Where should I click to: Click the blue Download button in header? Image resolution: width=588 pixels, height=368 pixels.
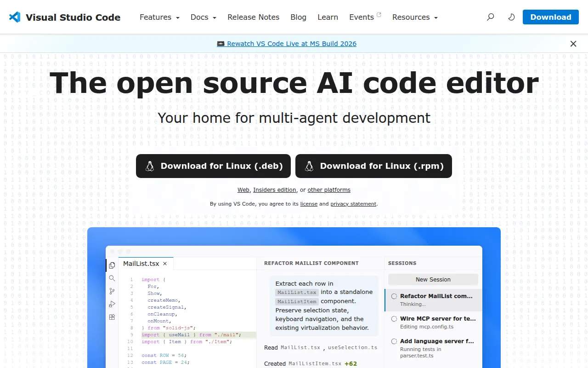pyautogui.click(x=551, y=17)
